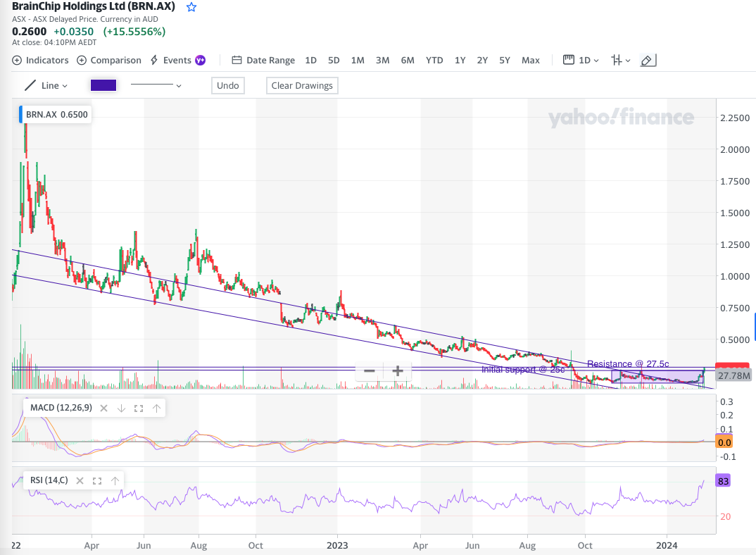The width and height of the screenshot is (756, 555).
Task: Open the Indicators menu
Action: point(41,61)
